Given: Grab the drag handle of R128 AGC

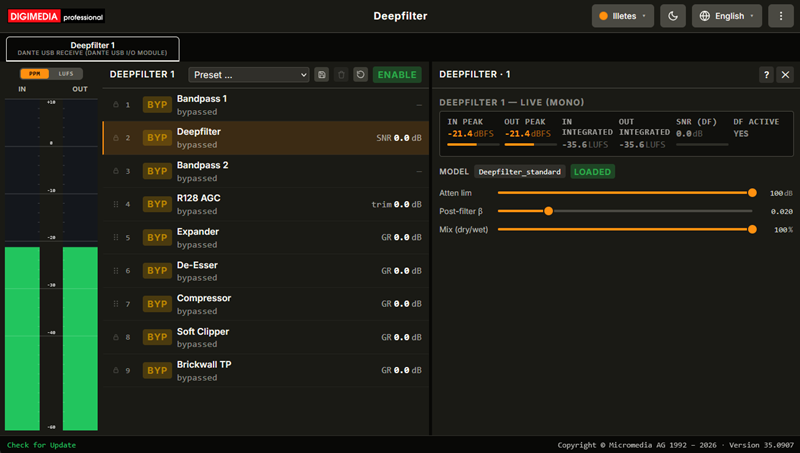Looking at the screenshot, I should pyautogui.click(x=116, y=204).
